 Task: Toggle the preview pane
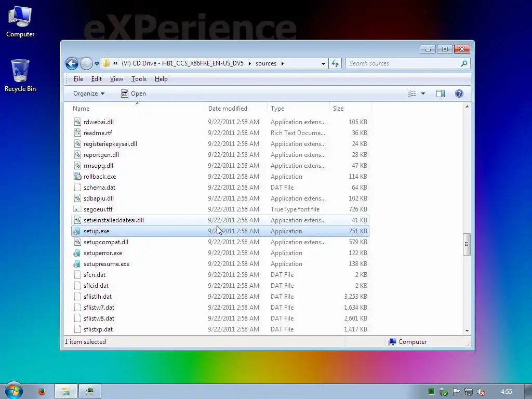click(x=441, y=94)
